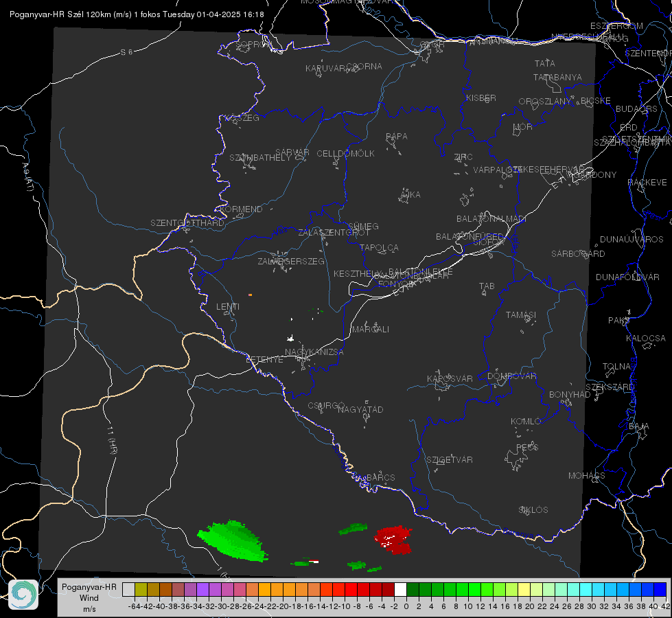Click the large bright green radar echo
672x618 pixels.
click(x=233, y=541)
